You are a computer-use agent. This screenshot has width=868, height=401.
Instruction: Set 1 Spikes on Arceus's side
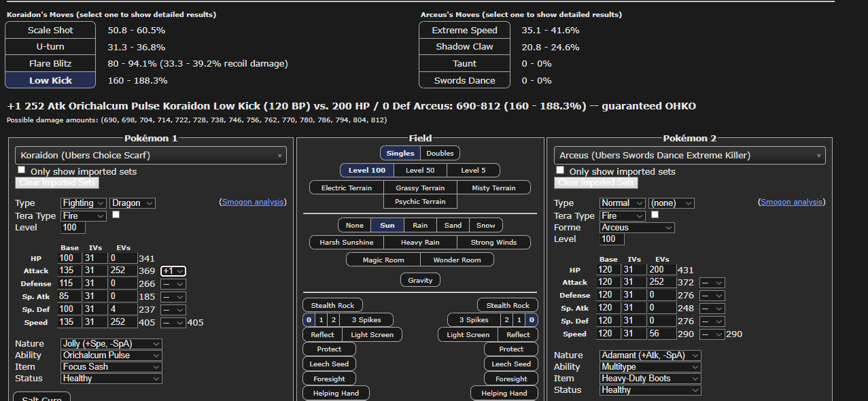tap(519, 320)
